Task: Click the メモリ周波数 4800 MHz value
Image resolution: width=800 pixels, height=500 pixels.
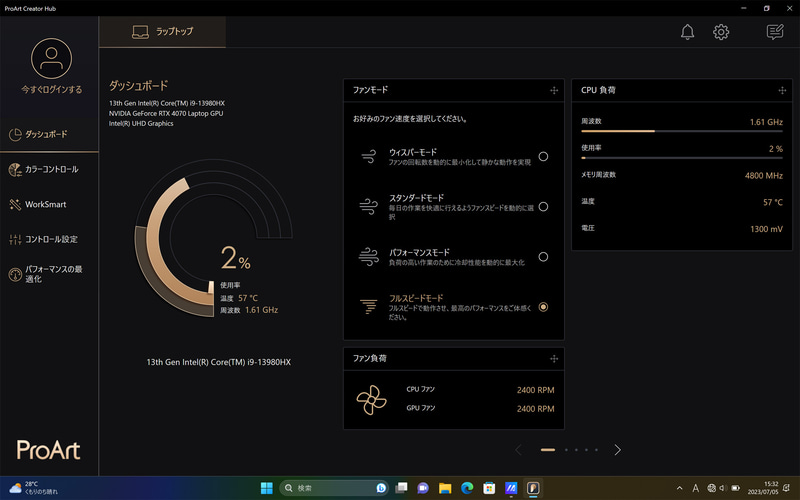Action: click(x=764, y=176)
